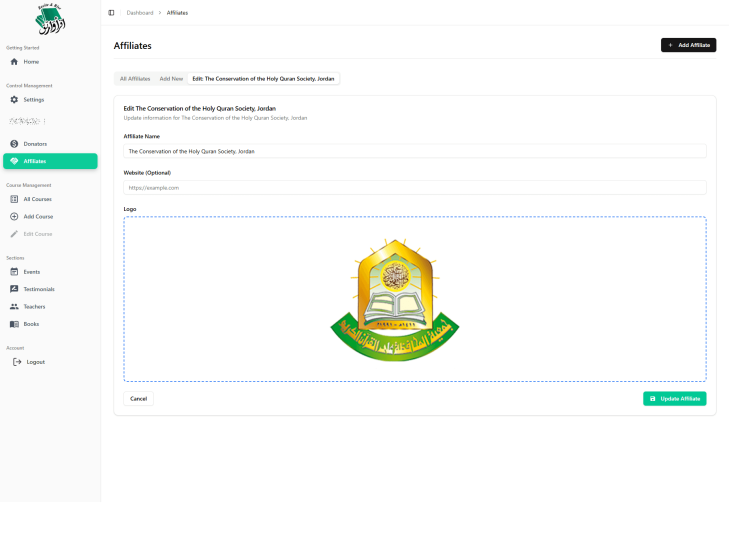Click the save icon on Update Affiliate

coord(652,399)
